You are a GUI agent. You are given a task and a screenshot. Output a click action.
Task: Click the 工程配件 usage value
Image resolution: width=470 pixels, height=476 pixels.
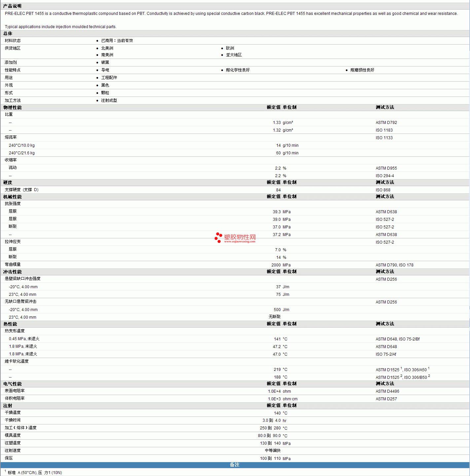point(109,78)
